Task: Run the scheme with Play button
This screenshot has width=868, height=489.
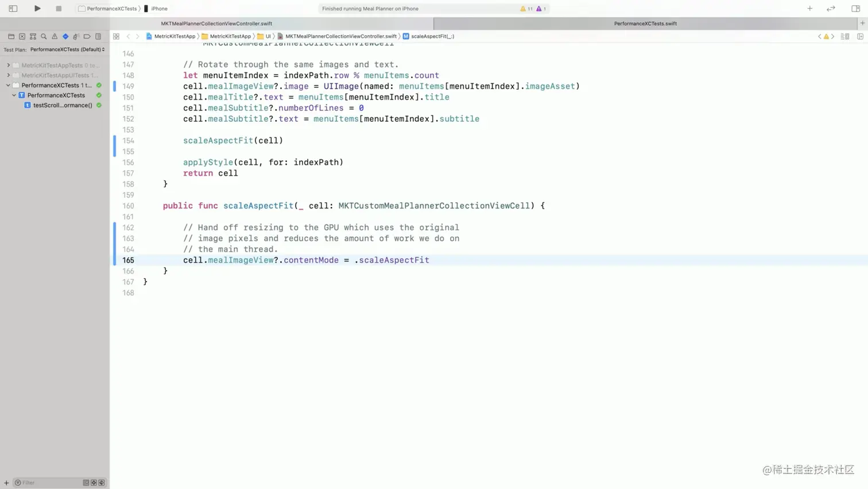Action: (37, 9)
